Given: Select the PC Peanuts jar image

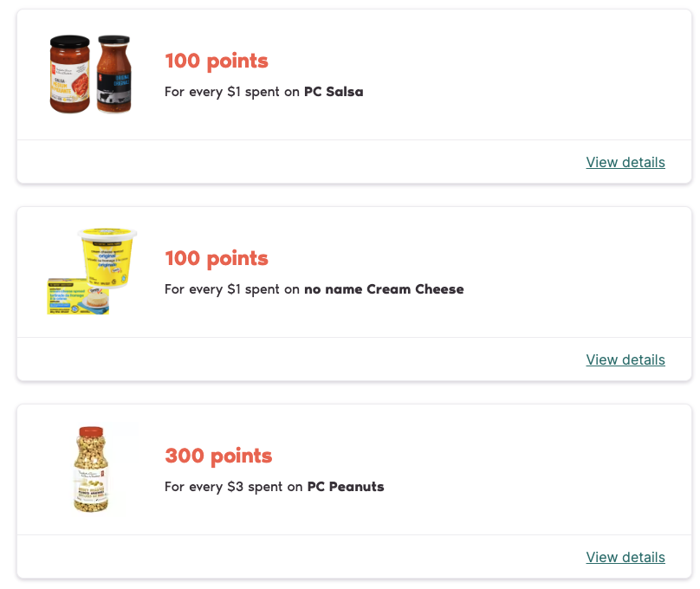Looking at the screenshot, I should click(90, 469).
